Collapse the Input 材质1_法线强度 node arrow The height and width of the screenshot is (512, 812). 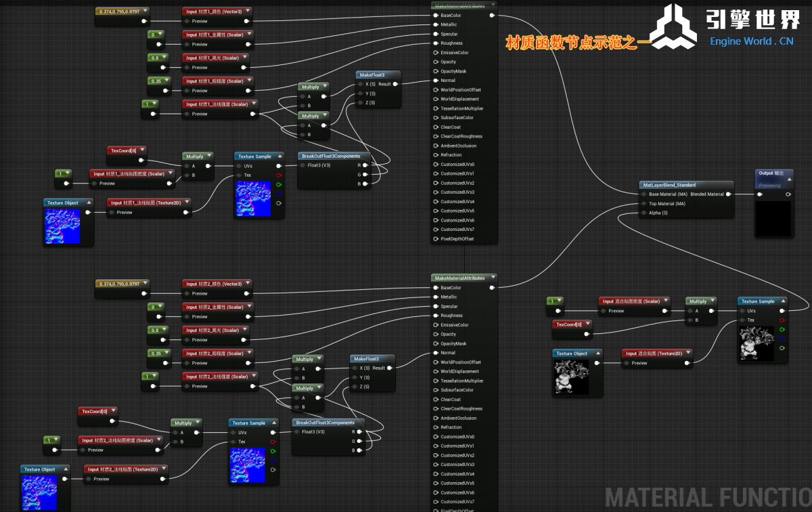point(254,104)
